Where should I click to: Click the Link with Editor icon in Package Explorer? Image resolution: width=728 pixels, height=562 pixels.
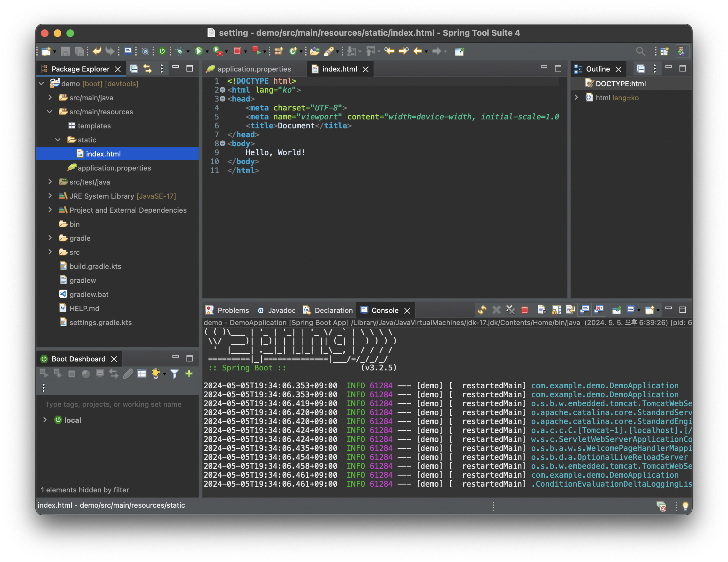click(x=147, y=69)
